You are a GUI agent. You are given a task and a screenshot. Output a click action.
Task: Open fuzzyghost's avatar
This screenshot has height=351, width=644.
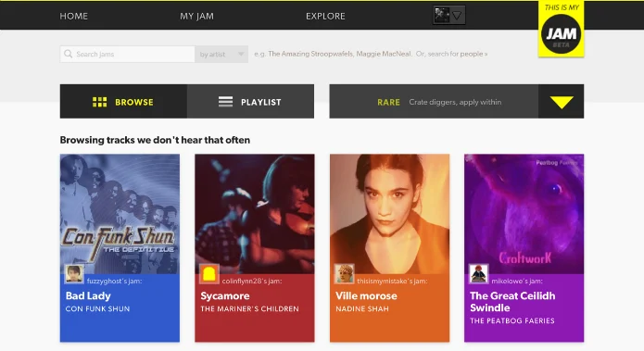point(74,273)
